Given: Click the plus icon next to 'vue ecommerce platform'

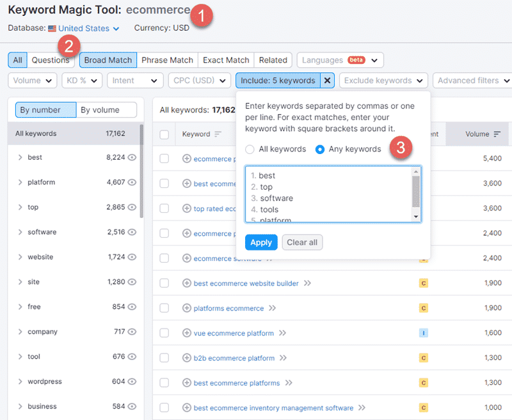Looking at the screenshot, I should coord(187,333).
